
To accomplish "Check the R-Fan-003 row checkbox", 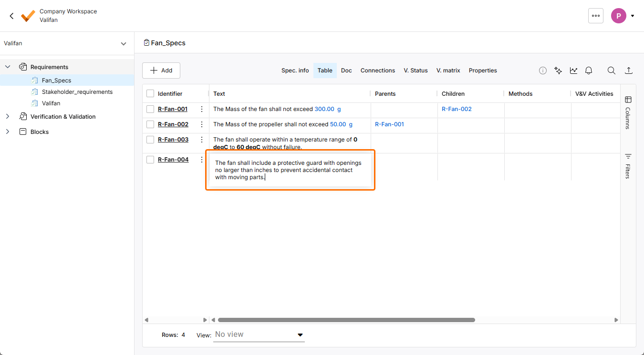I will [x=150, y=140].
